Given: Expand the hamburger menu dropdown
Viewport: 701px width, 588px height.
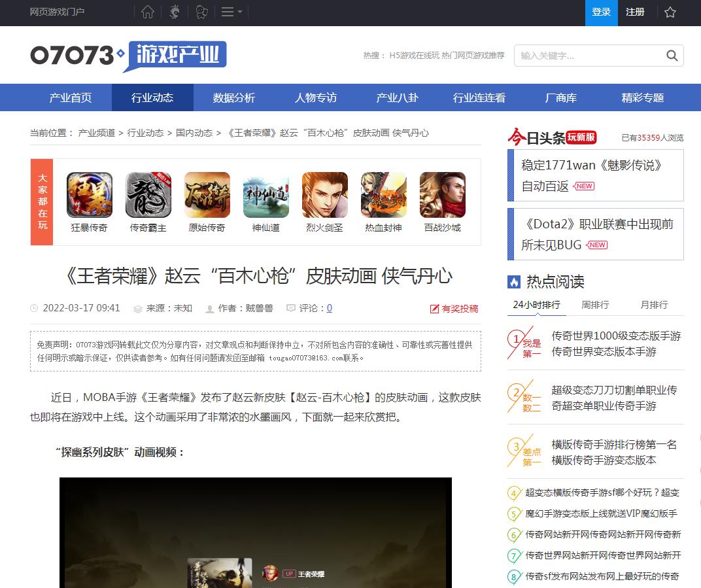Looking at the screenshot, I should (x=231, y=12).
